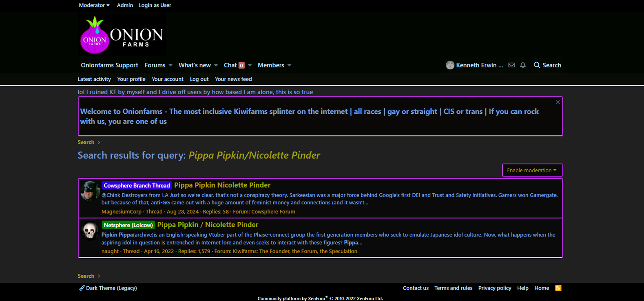Open the Contact us footer link

(x=416, y=288)
